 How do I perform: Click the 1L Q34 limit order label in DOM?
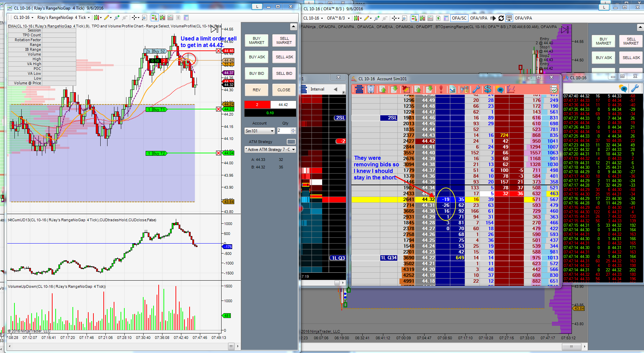click(x=388, y=258)
